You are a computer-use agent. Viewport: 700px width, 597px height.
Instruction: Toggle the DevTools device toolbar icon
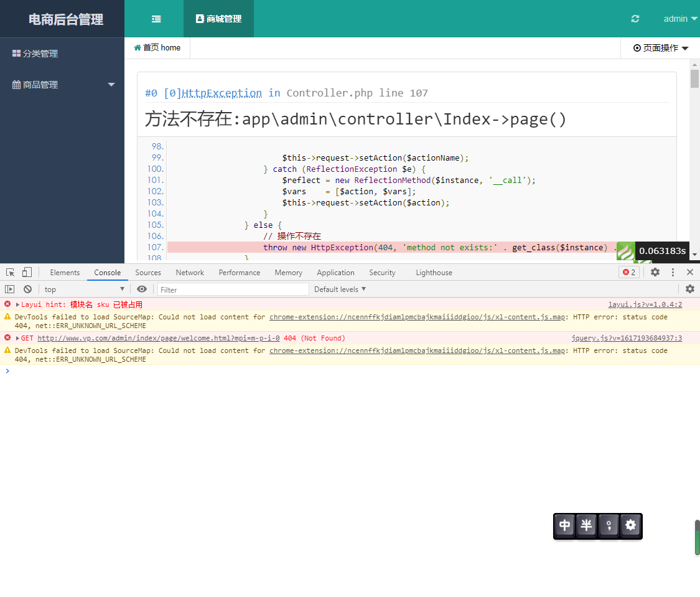coord(27,273)
